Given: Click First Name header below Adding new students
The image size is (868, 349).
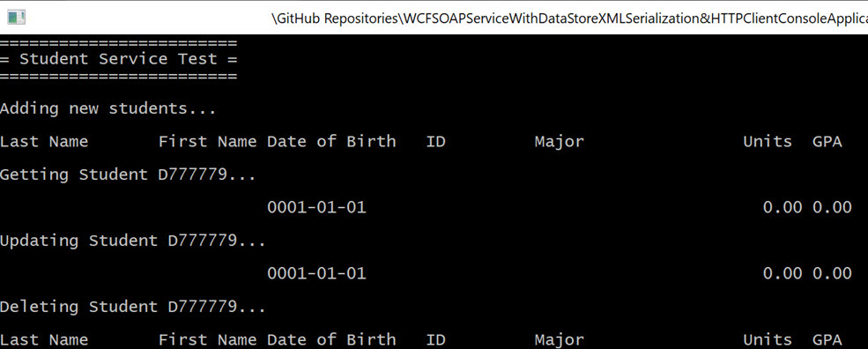Looking at the screenshot, I should (x=208, y=142).
